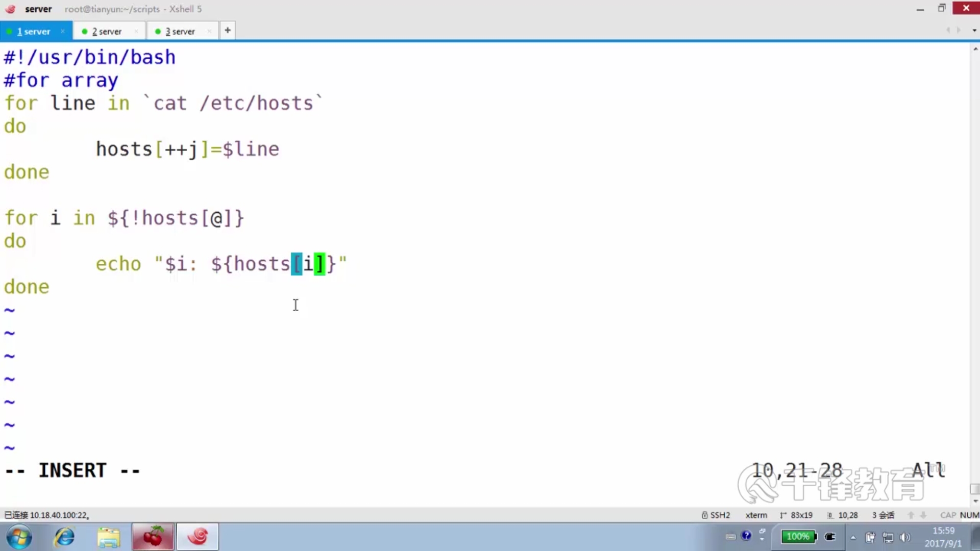
Task: Toggle the CAP indicator in status bar
Action: point(948,515)
